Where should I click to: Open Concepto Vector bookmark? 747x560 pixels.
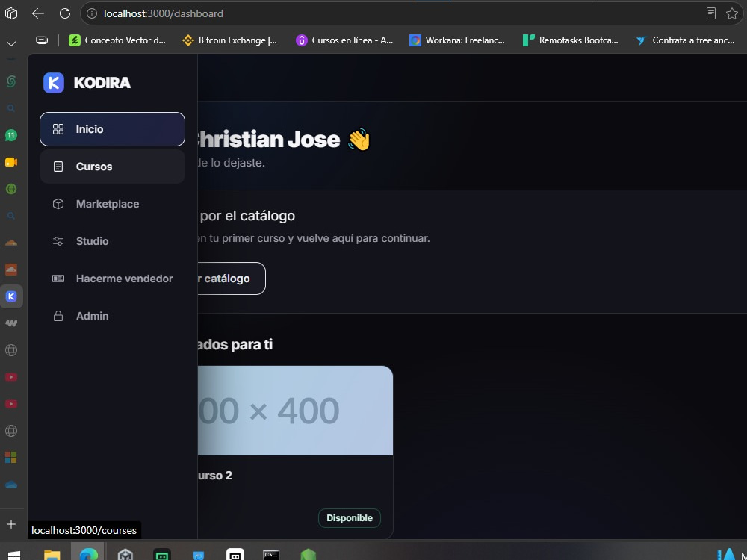pyautogui.click(x=117, y=40)
